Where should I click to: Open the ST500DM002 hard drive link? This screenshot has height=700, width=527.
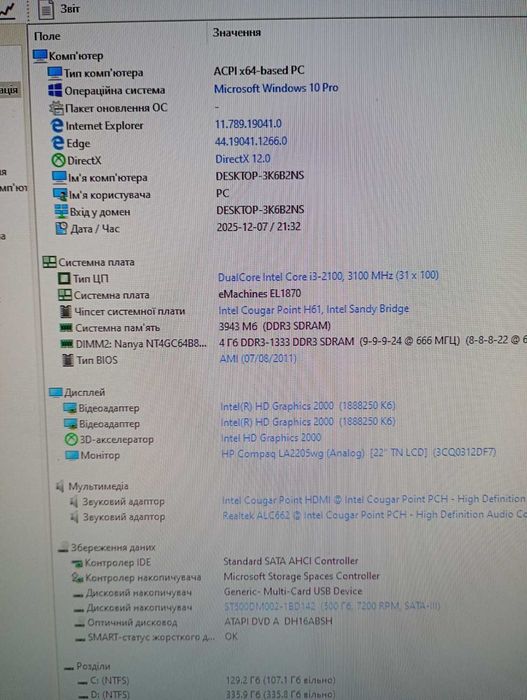coord(332,606)
